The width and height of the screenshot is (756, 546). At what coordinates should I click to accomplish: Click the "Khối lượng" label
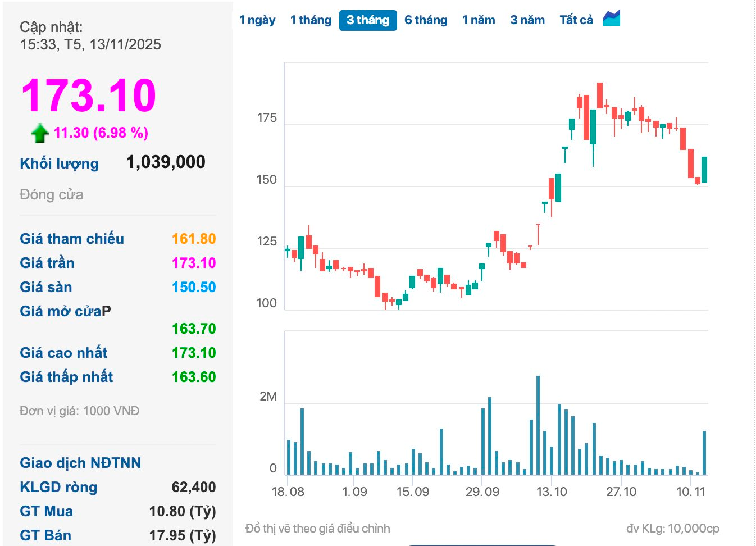coord(59,163)
